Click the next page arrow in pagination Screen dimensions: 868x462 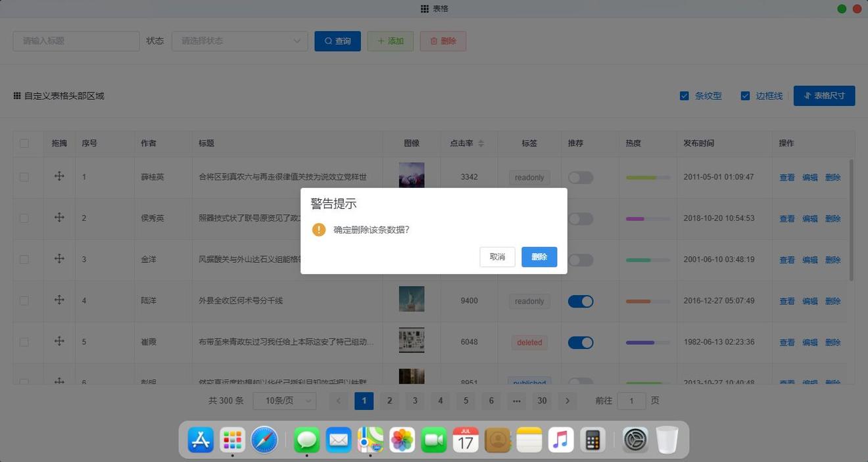point(567,401)
